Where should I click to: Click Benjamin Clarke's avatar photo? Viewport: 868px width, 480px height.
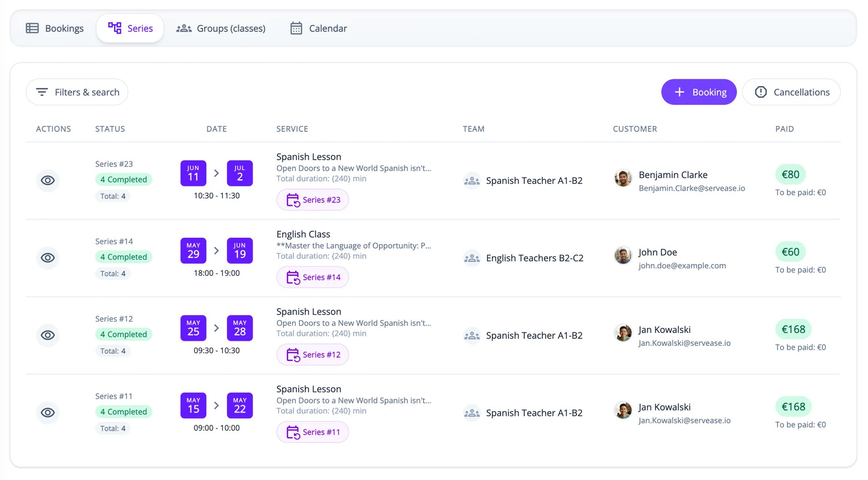623,178
